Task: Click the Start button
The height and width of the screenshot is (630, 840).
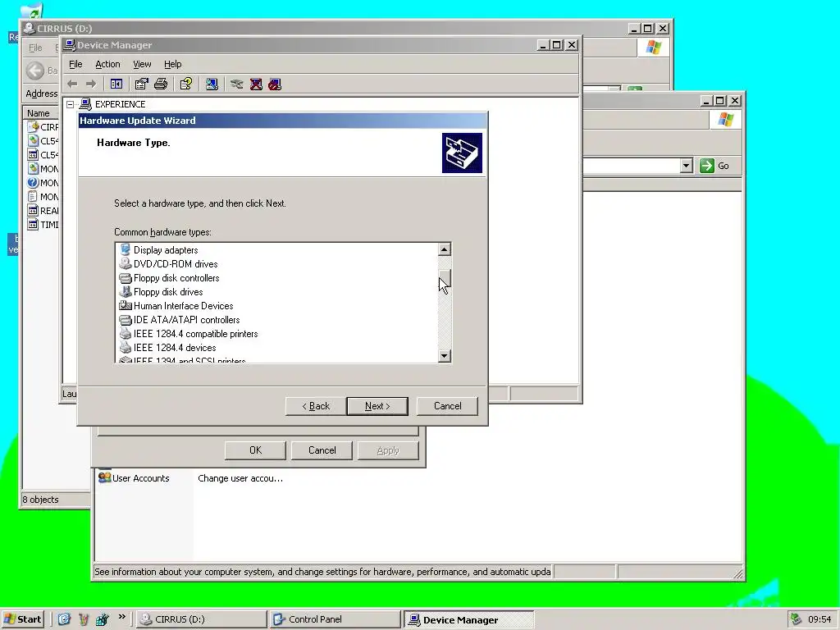Action: (x=22, y=619)
